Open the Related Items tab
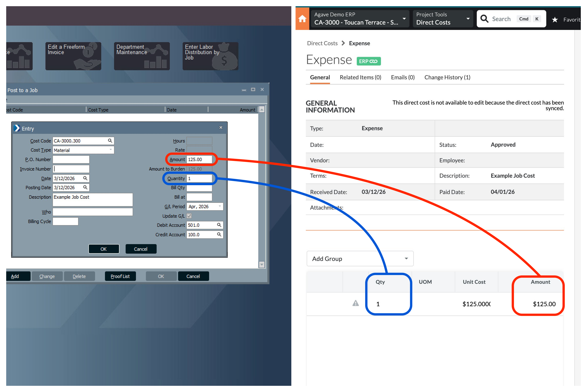Image resolution: width=587 pixels, height=392 pixels. pyautogui.click(x=360, y=77)
